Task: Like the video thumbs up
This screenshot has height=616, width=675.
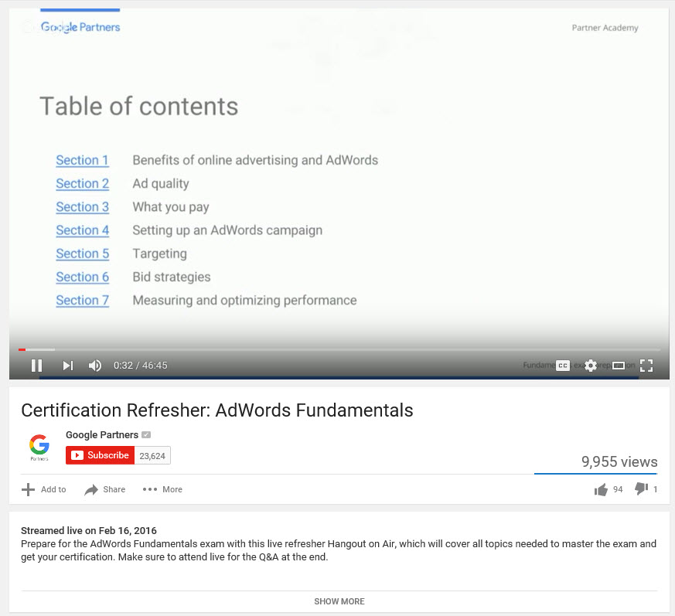Action: [601, 489]
